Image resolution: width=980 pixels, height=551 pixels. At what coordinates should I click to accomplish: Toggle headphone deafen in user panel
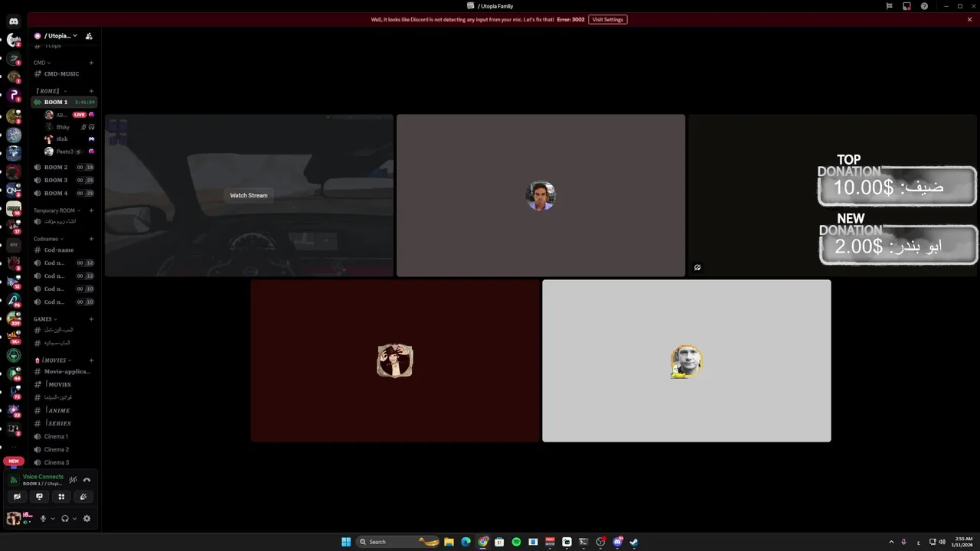tap(65, 518)
